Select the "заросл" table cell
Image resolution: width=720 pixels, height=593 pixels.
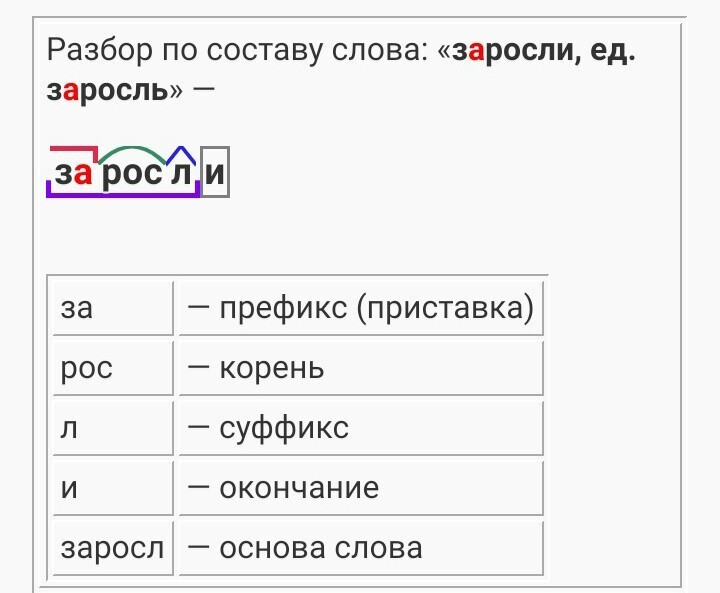point(112,548)
